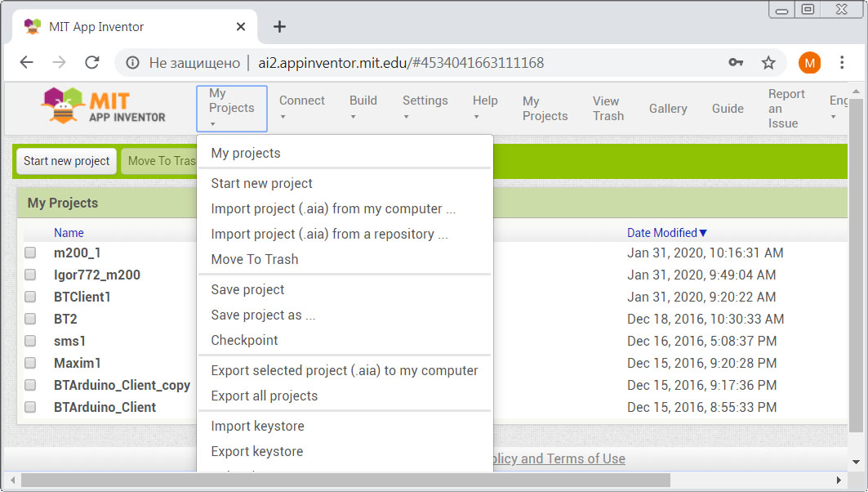Expand the Settings dropdown
This screenshot has width=868, height=492.
tap(425, 107)
